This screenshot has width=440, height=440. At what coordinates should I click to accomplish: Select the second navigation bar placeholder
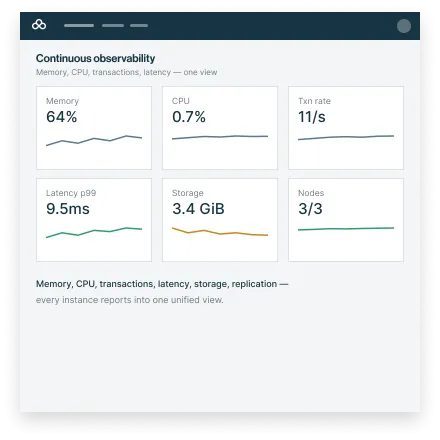pos(113,25)
